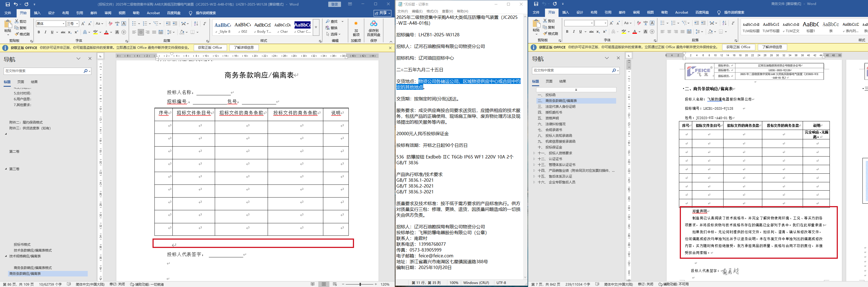Align text right in 商务文件 Word window
This screenshot has width=868, height=287.
point(676,32)
